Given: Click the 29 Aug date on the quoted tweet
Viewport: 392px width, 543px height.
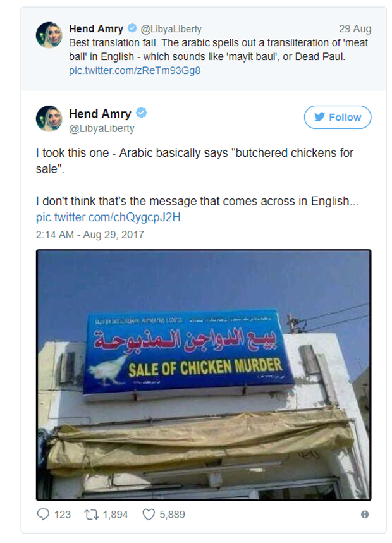Looking at the screenshot, I should [x=355, y=29].
